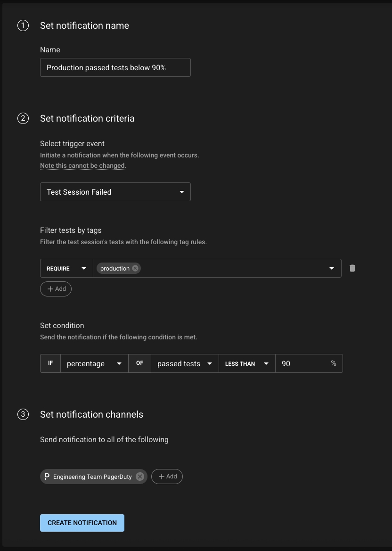This screenshot has width=392, height=551.
Task: Click the step 2 number circle
Action: pos(23,118)
